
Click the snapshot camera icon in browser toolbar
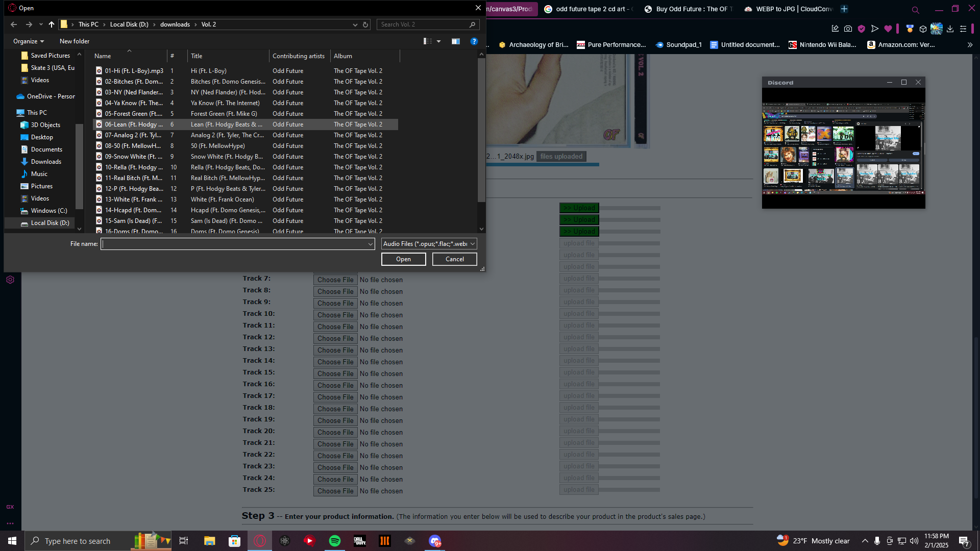click(x=848, y=29)
